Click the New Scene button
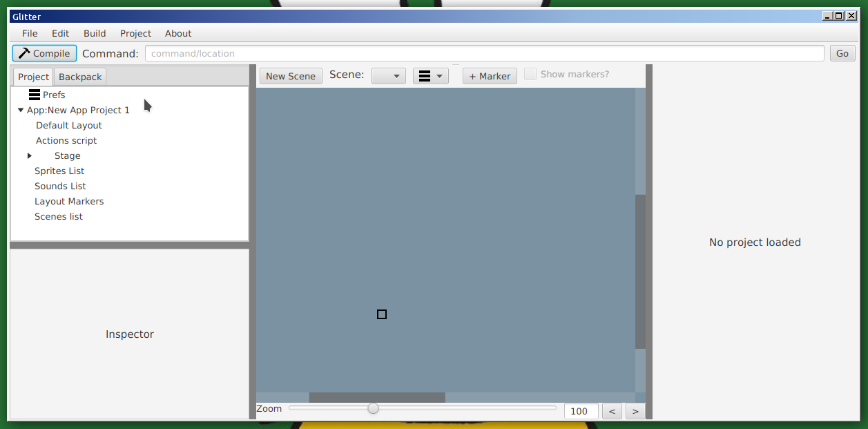This screenshot has width=868, height=429. tap(291, 76)
